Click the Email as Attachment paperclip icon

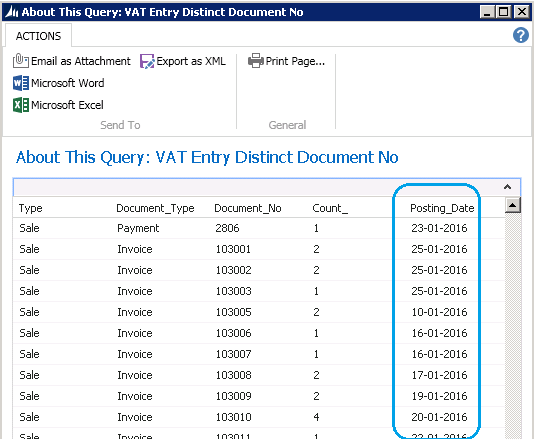20,61
